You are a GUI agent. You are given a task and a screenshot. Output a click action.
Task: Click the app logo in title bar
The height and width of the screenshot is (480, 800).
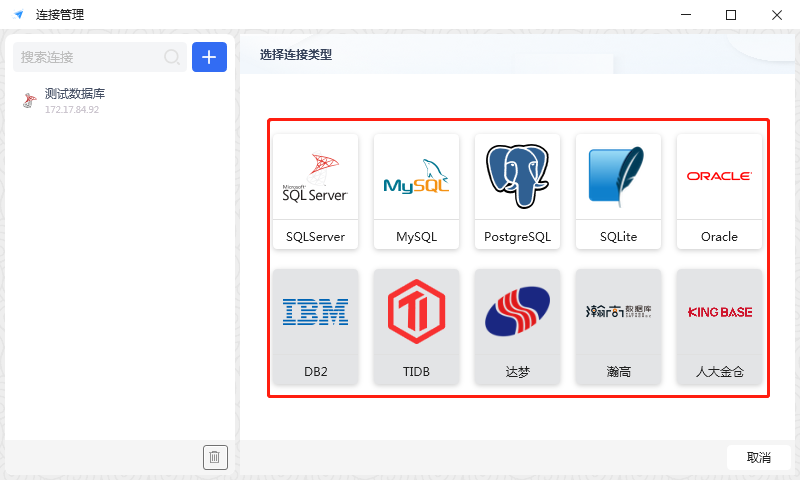[x=19, y=14]
